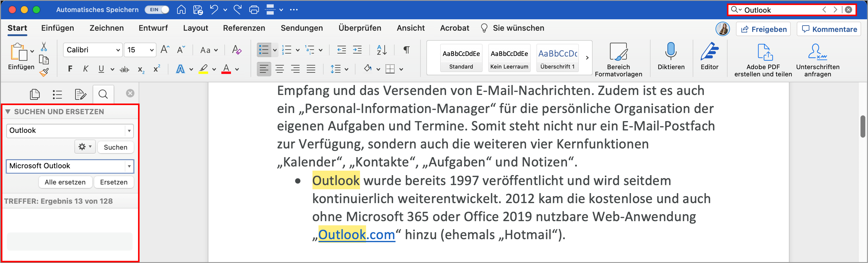Sort text A to Z
This screenshot has width=868, height=263.
(381, 50)
